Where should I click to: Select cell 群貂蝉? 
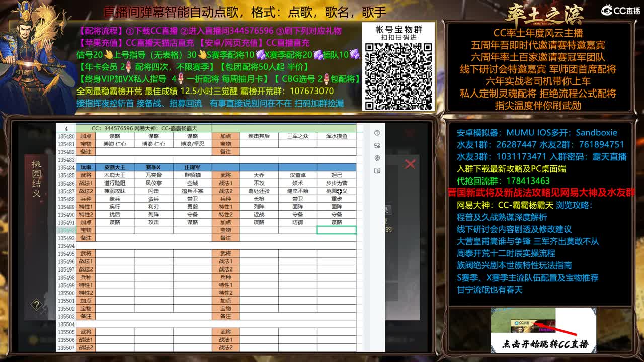192,175
